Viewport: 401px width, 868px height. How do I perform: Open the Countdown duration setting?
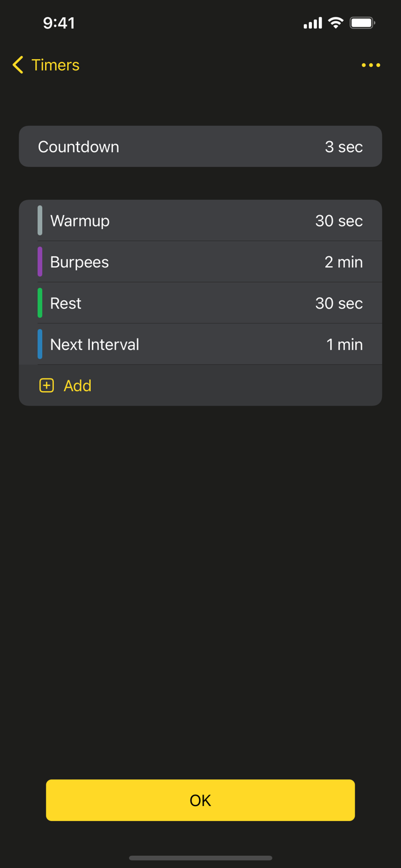pos(200,146)
